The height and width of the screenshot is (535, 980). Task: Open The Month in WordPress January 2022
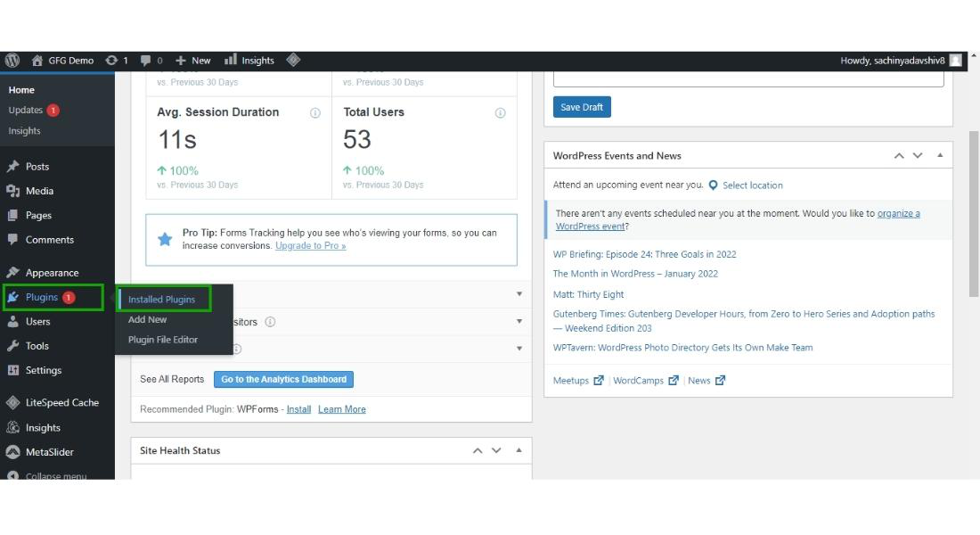coord(635,274)
